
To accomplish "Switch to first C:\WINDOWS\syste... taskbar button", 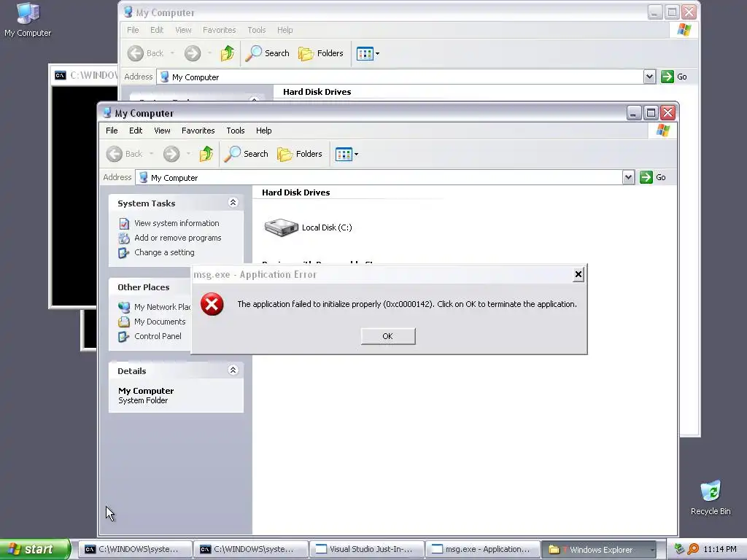I will pyautogui.click(x=135, y=550).
